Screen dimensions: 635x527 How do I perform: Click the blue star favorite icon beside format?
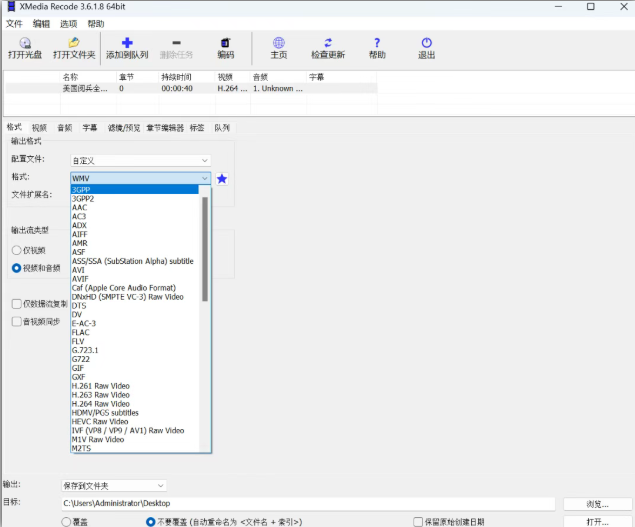tap(222, 178)
